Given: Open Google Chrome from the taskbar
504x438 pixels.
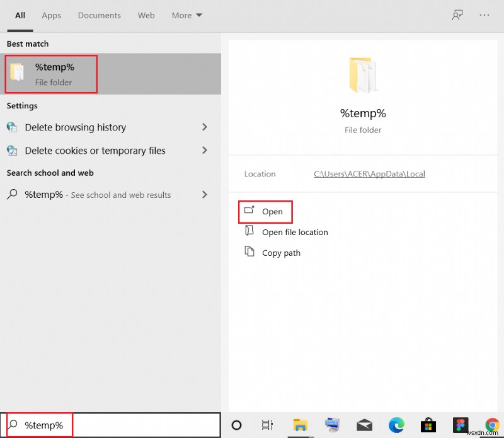Looking at the screenshot, I should pos(492,425).
